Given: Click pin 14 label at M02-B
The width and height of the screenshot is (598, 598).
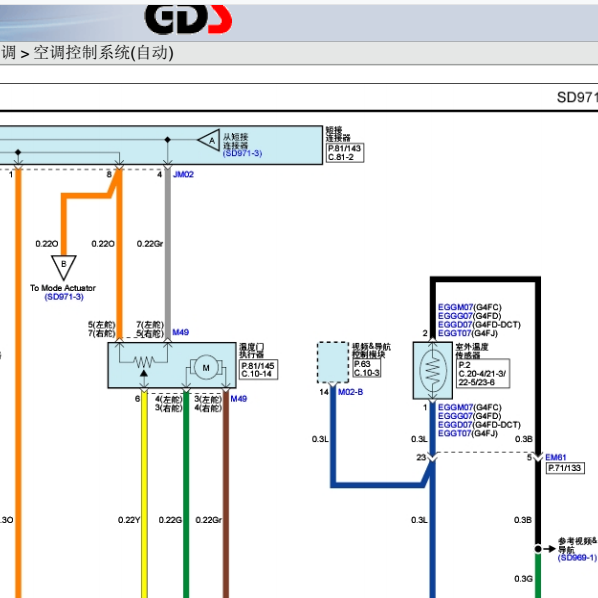Looking at the screenshot, I should 324,392.
